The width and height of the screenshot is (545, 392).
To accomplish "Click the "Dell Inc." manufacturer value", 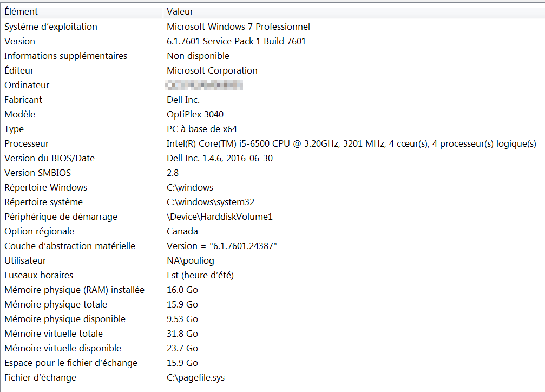I will coord(183,100).
